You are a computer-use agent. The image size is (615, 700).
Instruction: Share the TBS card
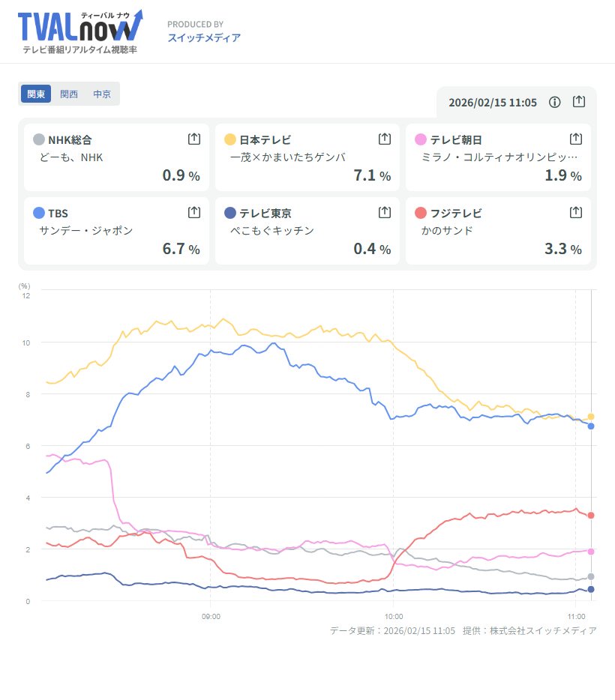coord(193,212)
